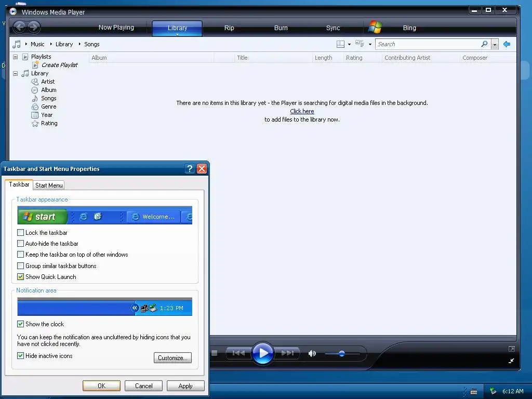
Task: Open the Sync tab
Action: pyautogui.click(x=333, y=28)
